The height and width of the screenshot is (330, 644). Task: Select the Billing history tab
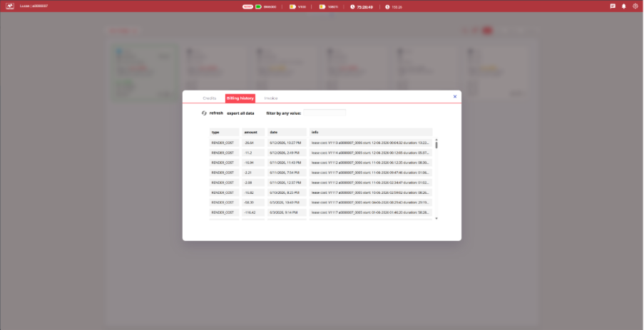pyautogui.click(x=240, y=98)
